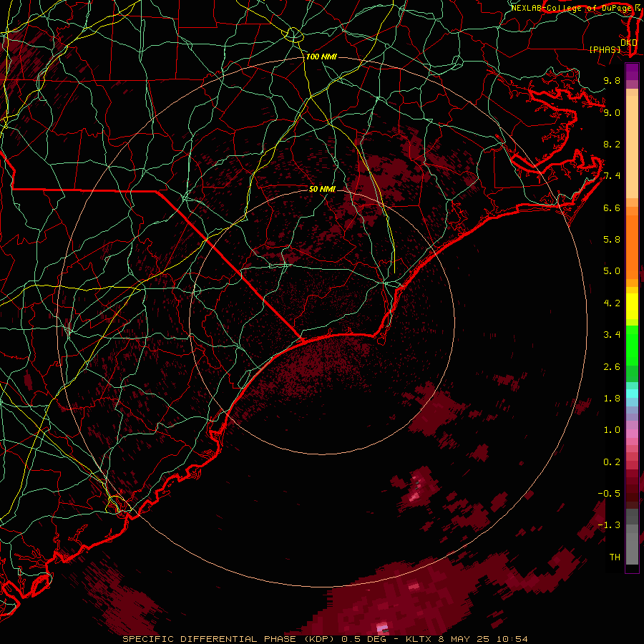Click the 7.4 legend value

tap(612, 176)
